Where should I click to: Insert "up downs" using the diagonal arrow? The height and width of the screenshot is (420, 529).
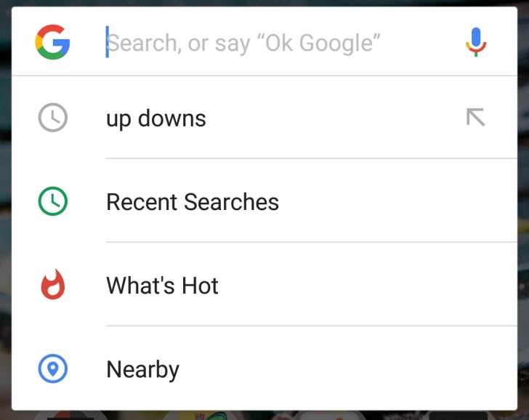click(x=475, y=118)
